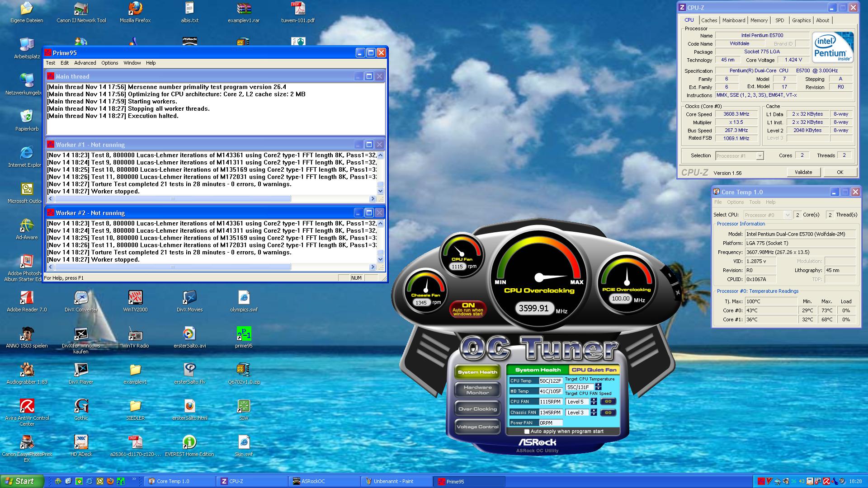Open Prime95 Options menu
Viewport: 868px width, 488px height.
(x=109, y=63)
